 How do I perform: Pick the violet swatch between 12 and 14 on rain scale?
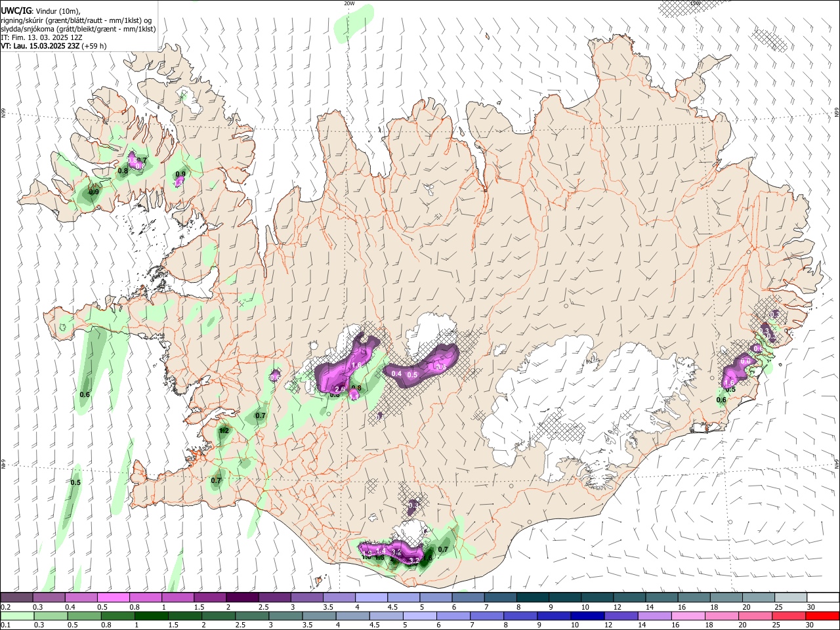click(620, 616)
